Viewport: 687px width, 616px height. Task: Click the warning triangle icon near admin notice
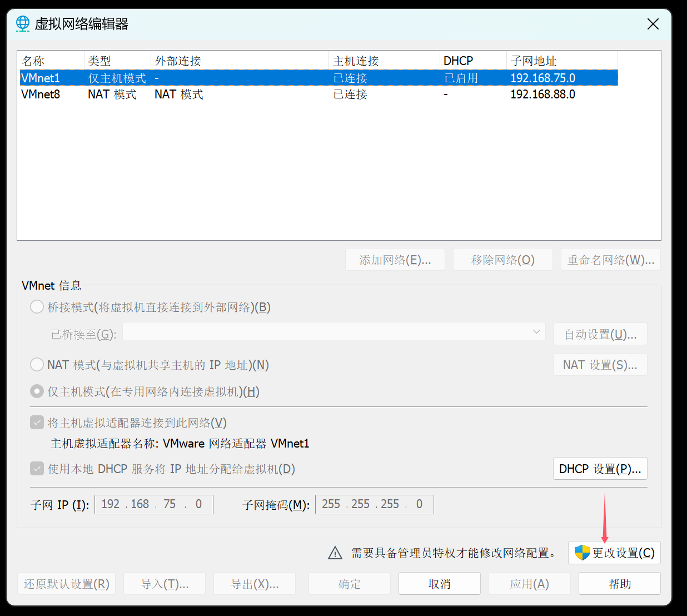335,553
